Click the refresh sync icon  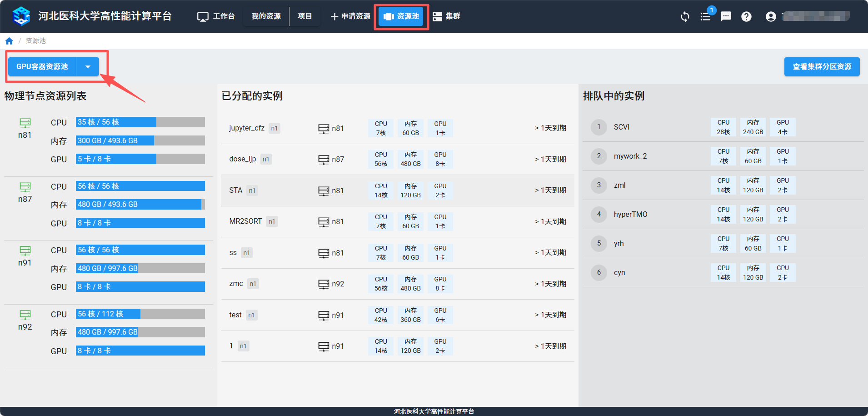pyautogui.click(x=685, y=17)
